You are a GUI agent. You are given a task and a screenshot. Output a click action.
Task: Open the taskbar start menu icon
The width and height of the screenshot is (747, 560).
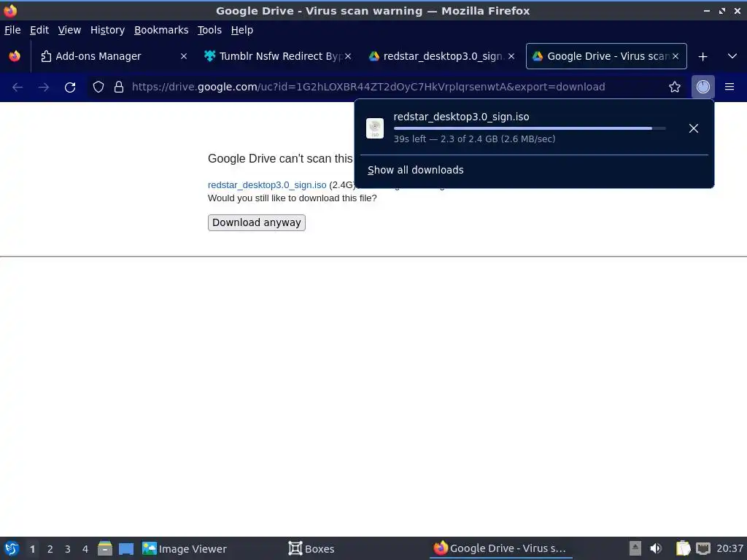tap(12, 548)
